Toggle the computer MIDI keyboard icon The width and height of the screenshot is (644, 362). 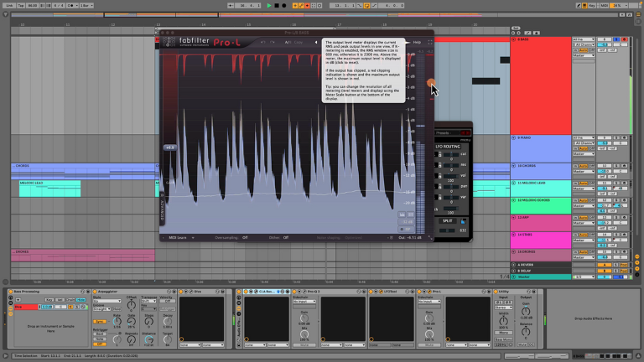584,6
